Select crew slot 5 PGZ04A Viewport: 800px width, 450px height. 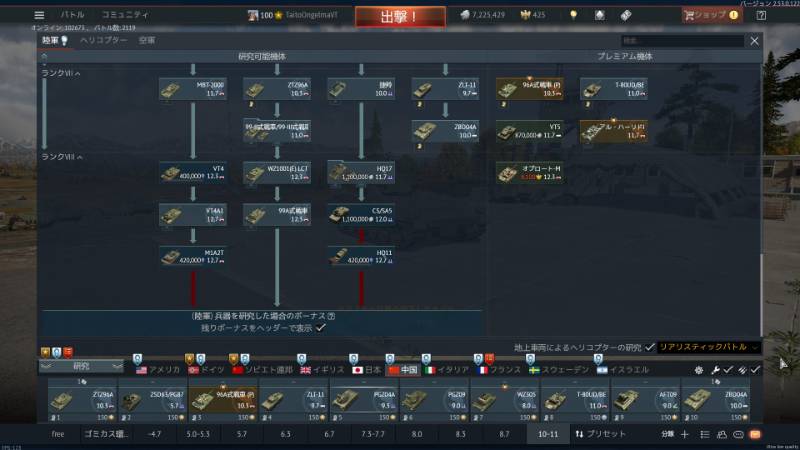(x=363, y=401)
